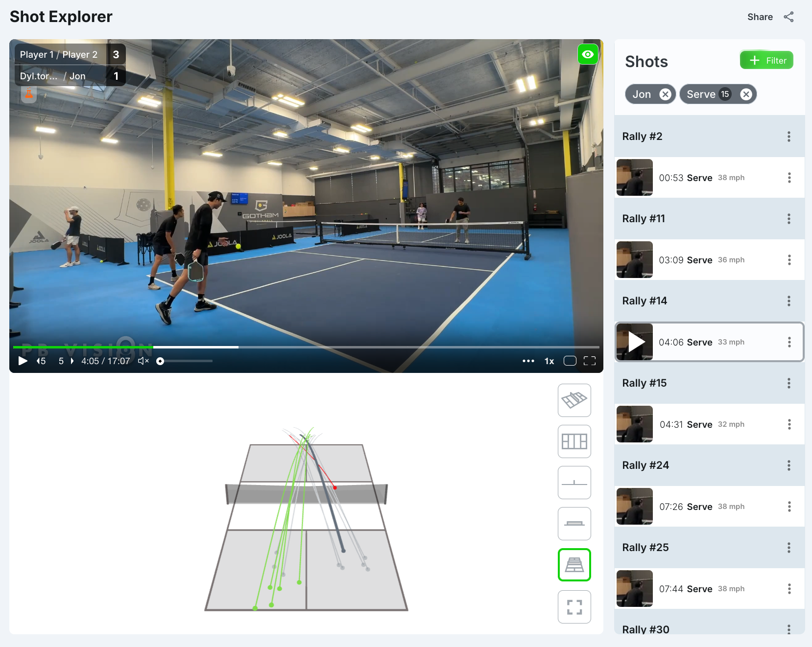This screenshot has width=812, height=647.
Task: Play the 00:53 Serve thumbnail
Action: 635,177
